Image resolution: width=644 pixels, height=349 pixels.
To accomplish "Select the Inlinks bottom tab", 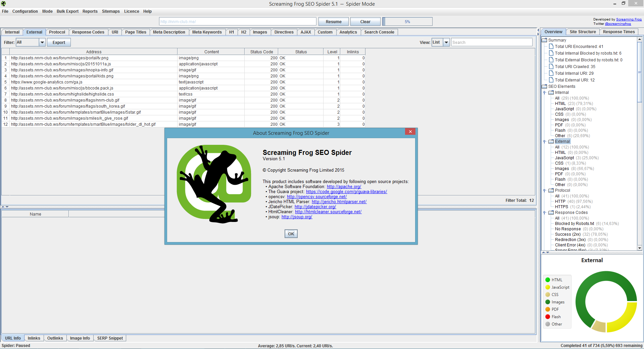I will pyautogui.click(x=34, y=338).
